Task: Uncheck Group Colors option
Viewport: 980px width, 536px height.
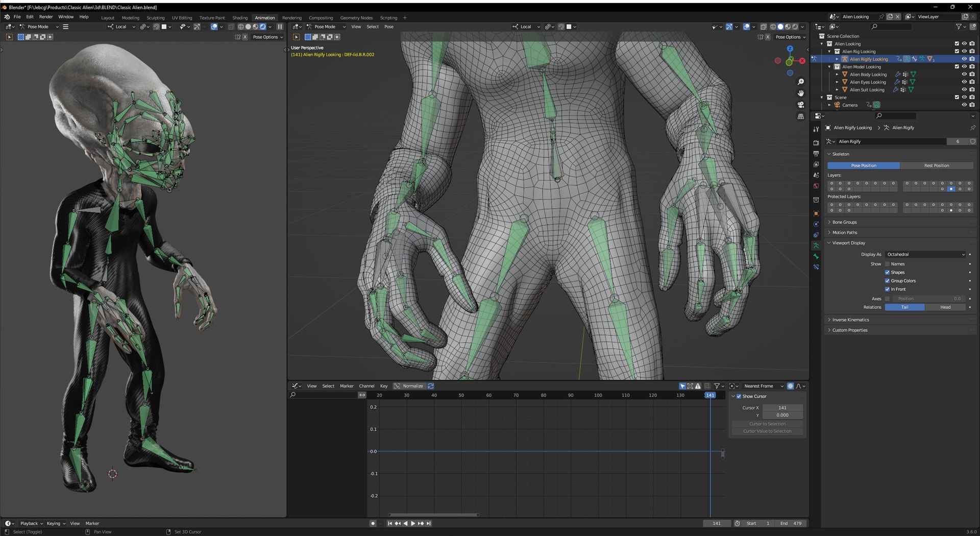Action: [x=887, y=281]
